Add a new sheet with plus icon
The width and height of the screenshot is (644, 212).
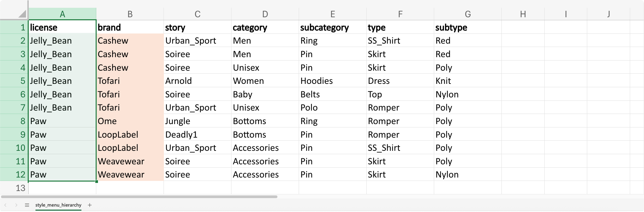coord(90,205)
